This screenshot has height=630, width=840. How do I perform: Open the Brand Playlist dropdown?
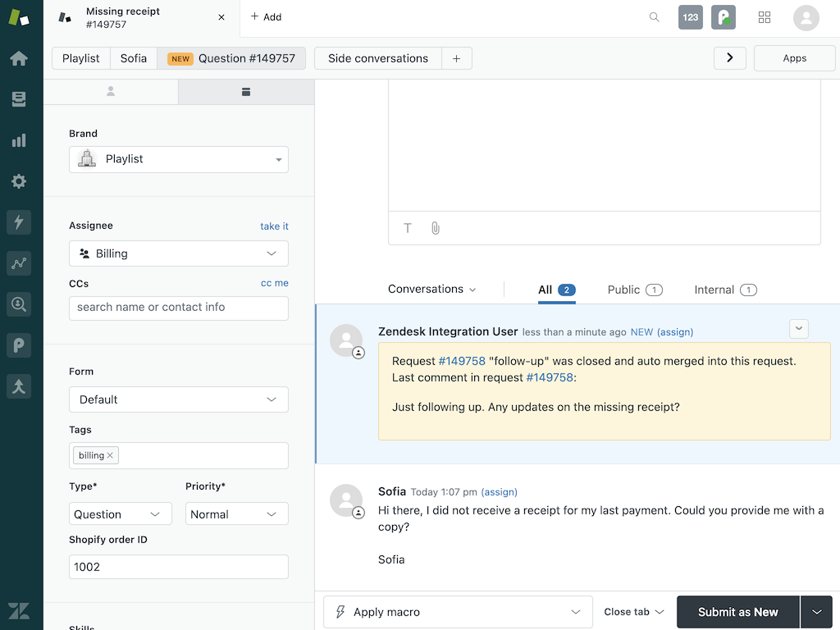point(178,159)
